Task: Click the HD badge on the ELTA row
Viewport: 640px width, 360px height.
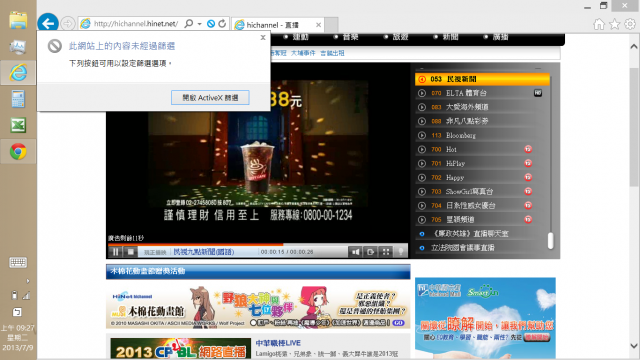Action: 538,93
